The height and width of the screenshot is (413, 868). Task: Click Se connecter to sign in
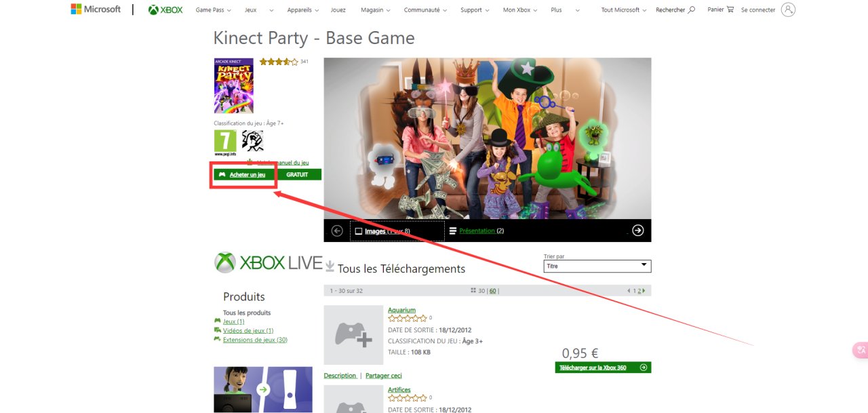758,10
